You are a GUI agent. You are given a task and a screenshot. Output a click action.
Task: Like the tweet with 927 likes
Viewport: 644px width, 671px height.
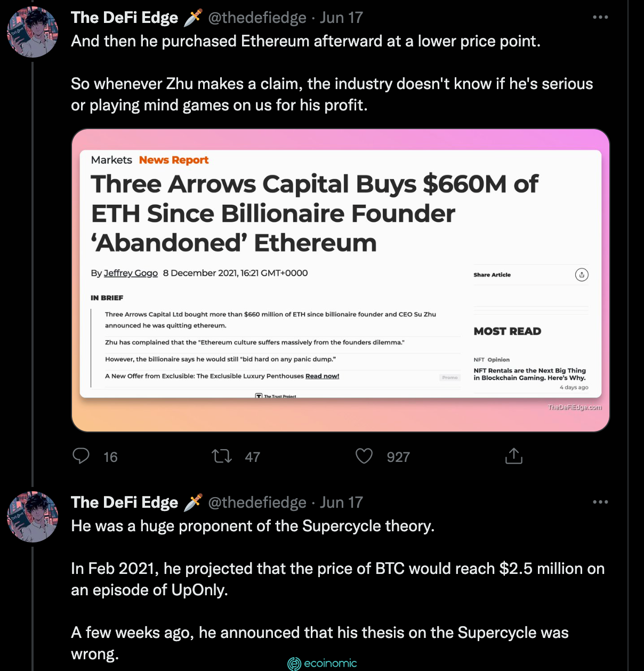(x=364, y=456)
